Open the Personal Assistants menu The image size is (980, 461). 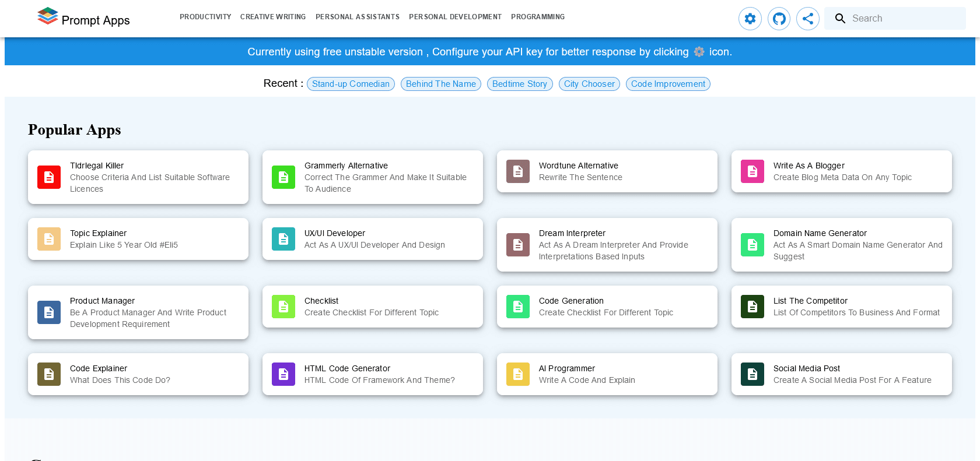click(x=358, y=17)
